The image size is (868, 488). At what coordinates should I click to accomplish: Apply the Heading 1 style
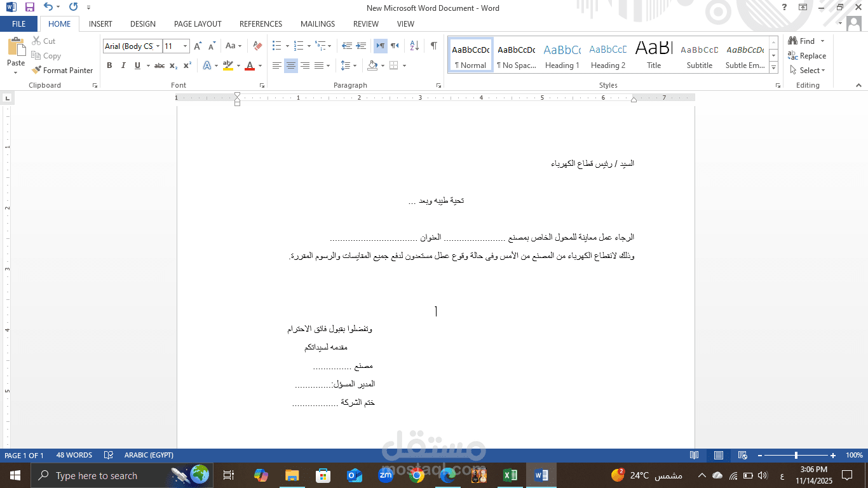[x=562, y=54]
